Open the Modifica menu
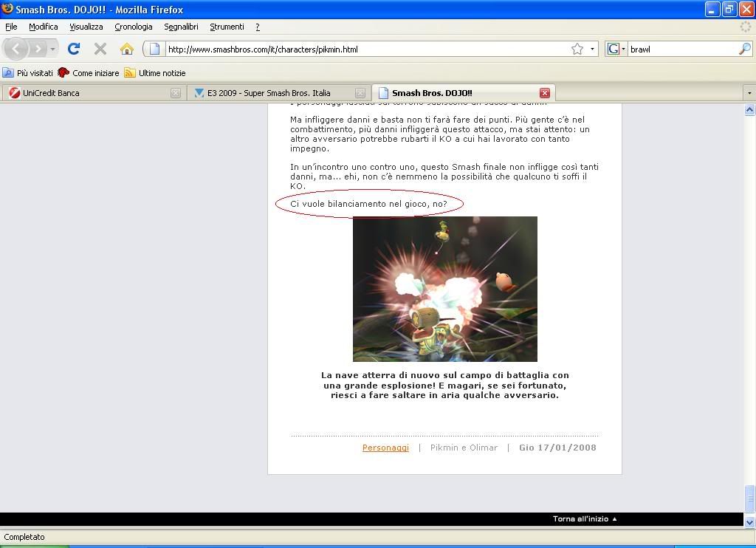756x548 pixels. pos(44,27)
